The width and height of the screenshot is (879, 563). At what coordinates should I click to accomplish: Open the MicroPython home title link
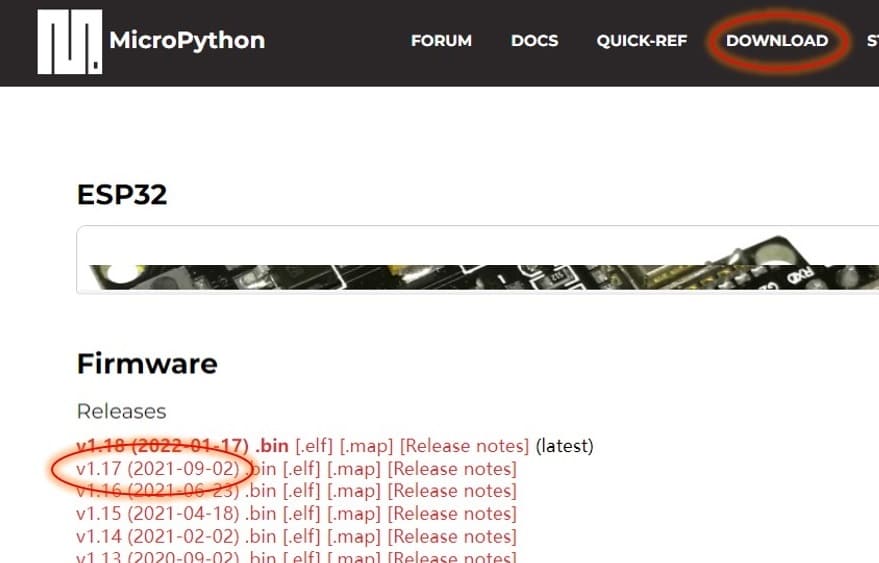pos(187,40)
